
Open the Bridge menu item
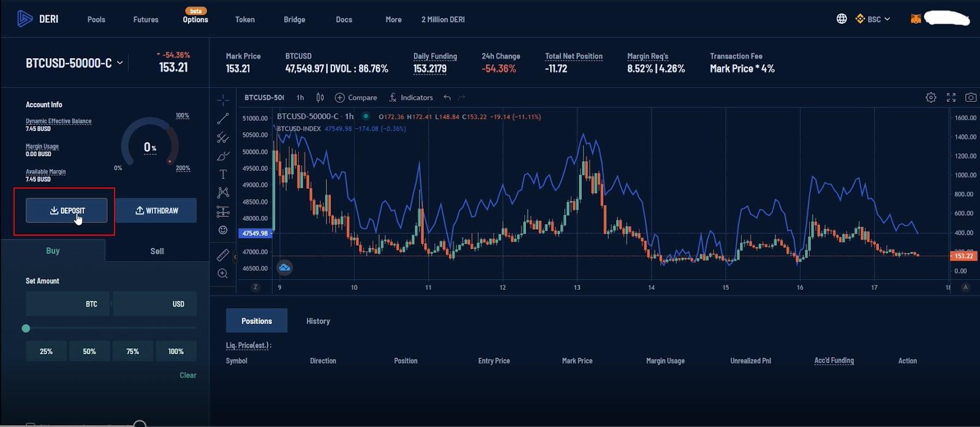point(295,20)
